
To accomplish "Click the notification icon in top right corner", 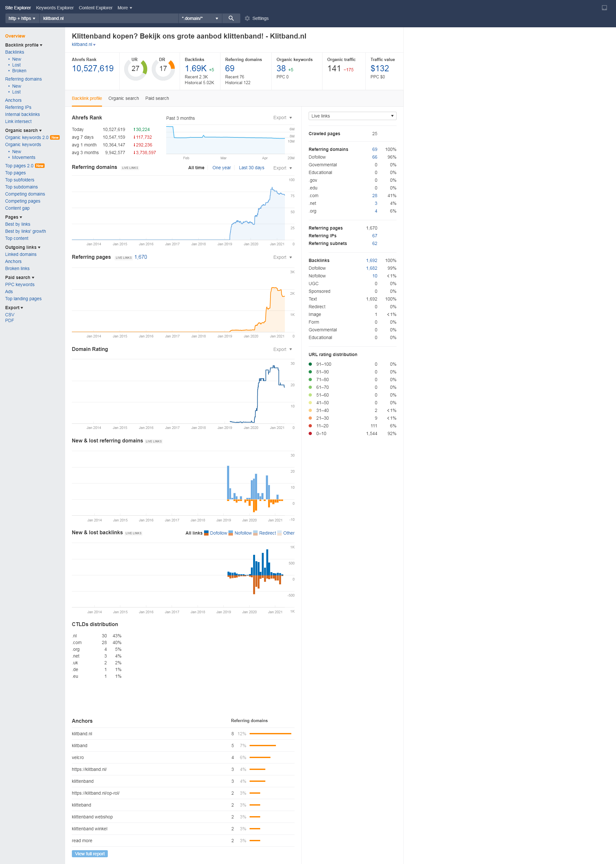I will (604, 8).
